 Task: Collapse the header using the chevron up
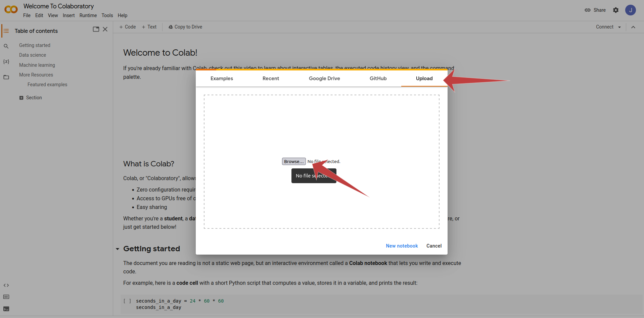tap(633, 27)
